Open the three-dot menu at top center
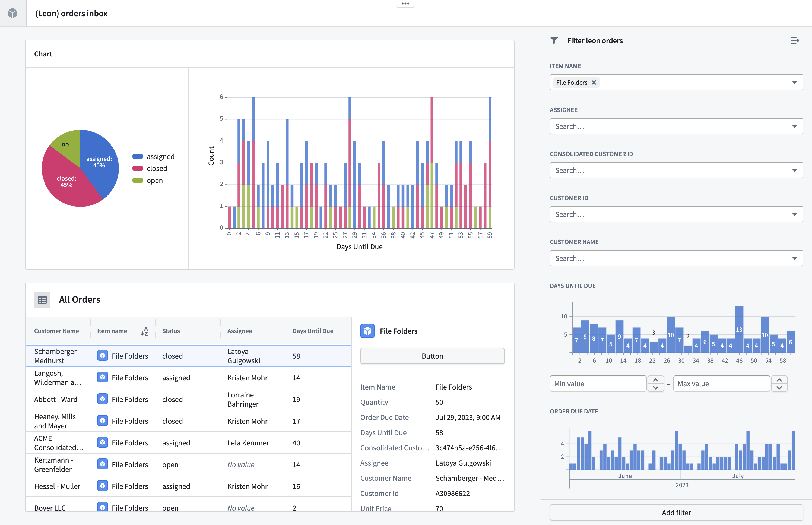The image size is (812, 525). (x=405, y=4)
